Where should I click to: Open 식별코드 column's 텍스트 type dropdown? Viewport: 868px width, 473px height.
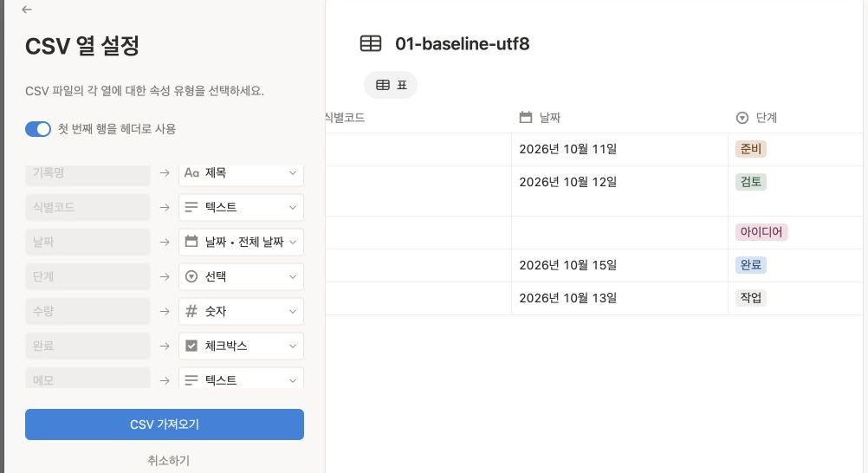[x=241, y=207]
